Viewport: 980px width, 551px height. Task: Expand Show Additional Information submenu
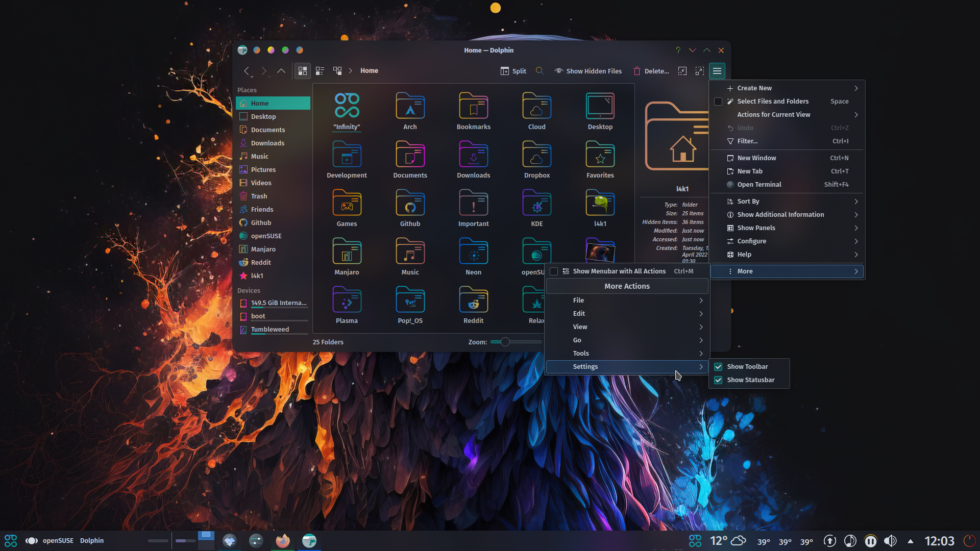click(x=787, y=215)
